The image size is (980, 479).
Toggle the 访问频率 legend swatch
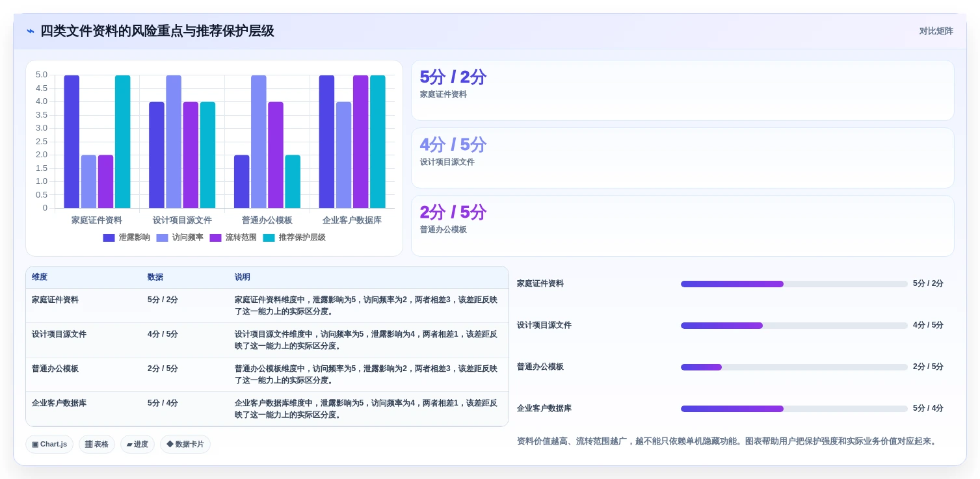pyautogui.click(x=162, y=238)
